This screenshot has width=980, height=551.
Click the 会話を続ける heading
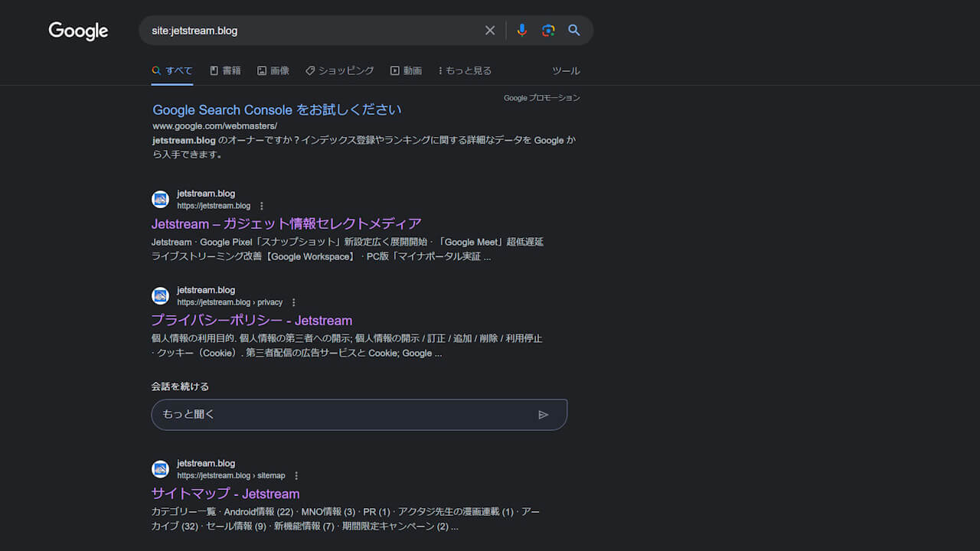click(180, 386)
